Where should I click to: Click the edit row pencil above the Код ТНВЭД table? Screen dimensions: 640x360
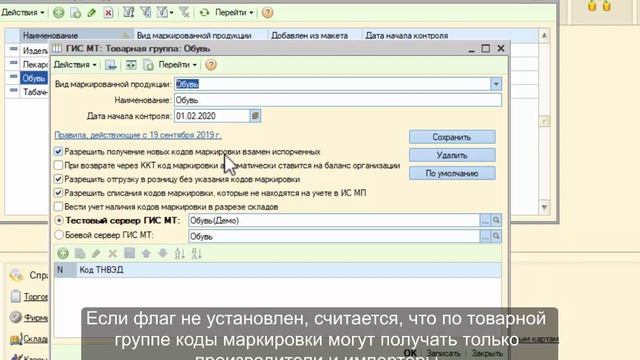pos(96,253)
